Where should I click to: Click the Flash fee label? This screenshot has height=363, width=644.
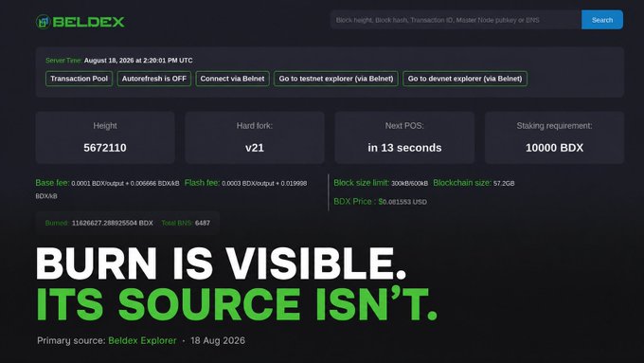(x=202, y=183)
